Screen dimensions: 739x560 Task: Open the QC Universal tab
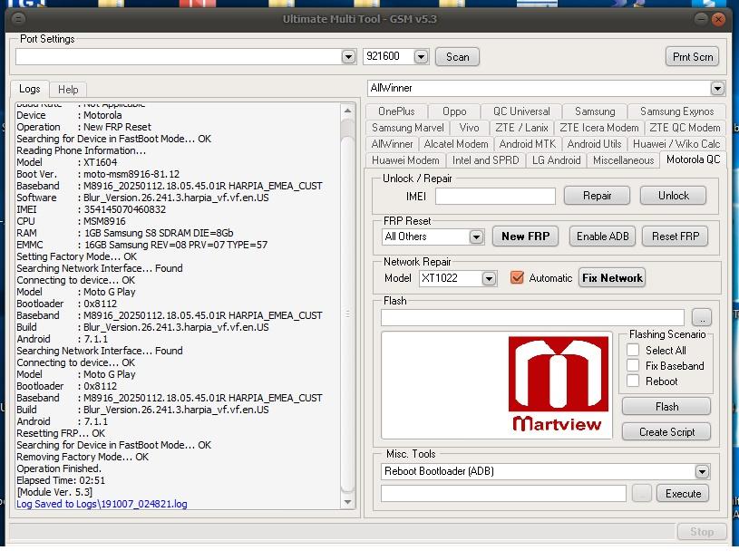[521, 111]
